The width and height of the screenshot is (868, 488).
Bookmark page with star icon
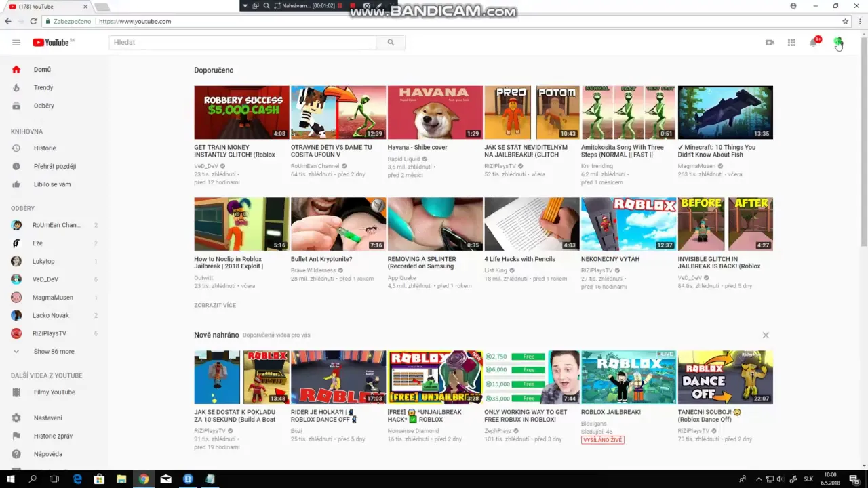point(845,21)
